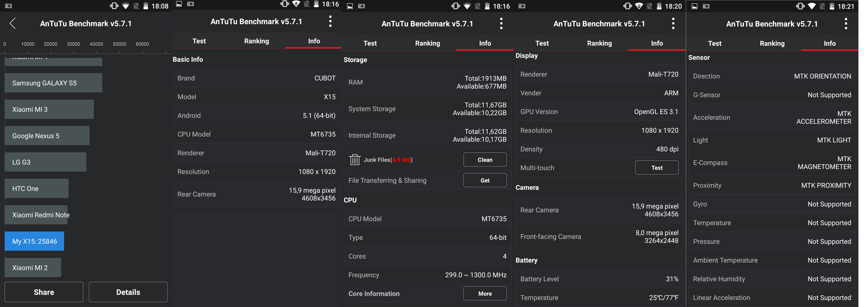The width and height of the screenshot is (868, 307).
Task: Switch to Ranking tab on Basic Info screen
Action: pos(256,41)
